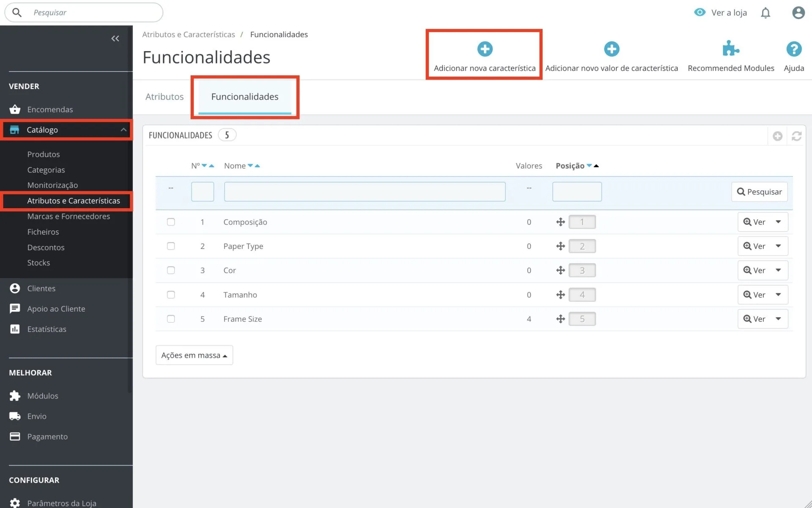Click the Recommended Modules puzzle icon
Image resolution: width=812 pixels, height=508 pixels.
pos(730,49)
